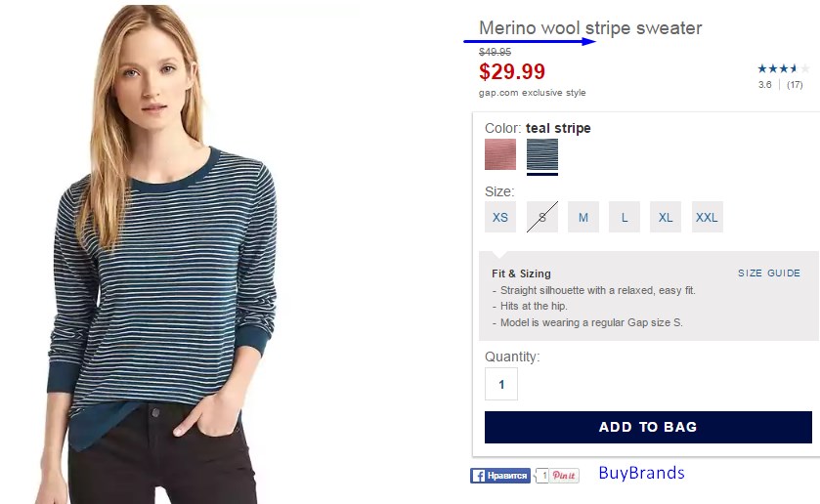Click the Facebook like icon
Screen dimensions: 820x504
[500, 476]
